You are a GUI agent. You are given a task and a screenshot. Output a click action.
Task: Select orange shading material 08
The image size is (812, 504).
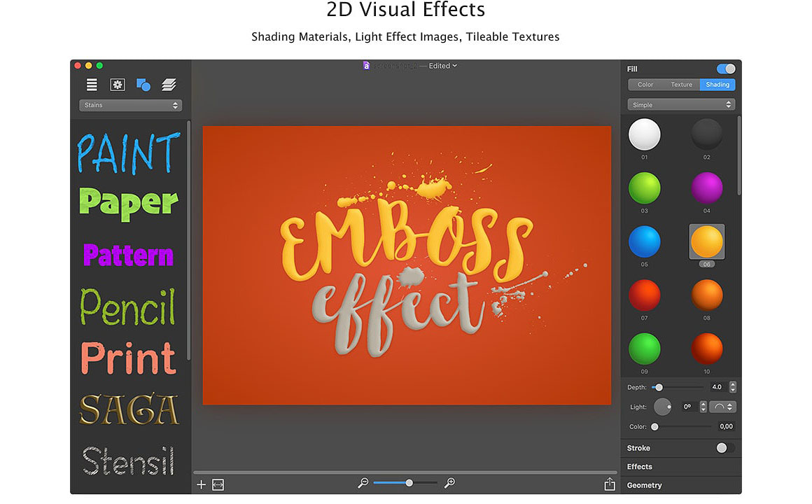(x=706, y=295)
